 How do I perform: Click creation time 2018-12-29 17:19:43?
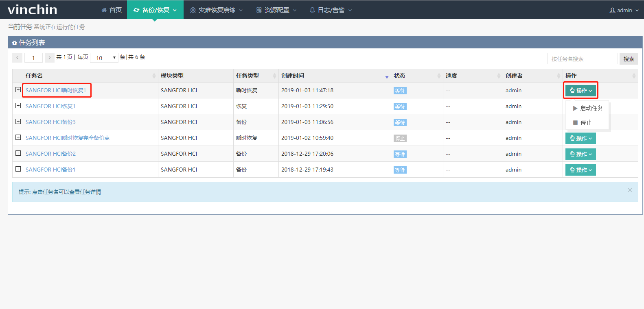(x=307, y=170)
